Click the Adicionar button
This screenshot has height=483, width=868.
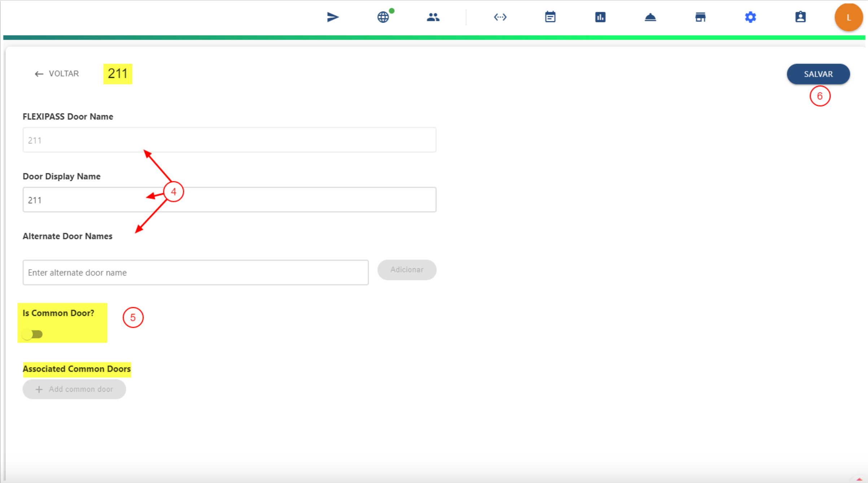coord(407,270)
